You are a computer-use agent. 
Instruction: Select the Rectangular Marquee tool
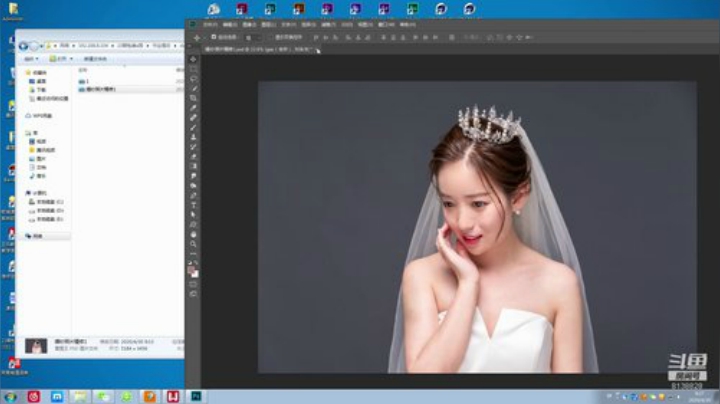pyautogui.click(x=193, y=69)
